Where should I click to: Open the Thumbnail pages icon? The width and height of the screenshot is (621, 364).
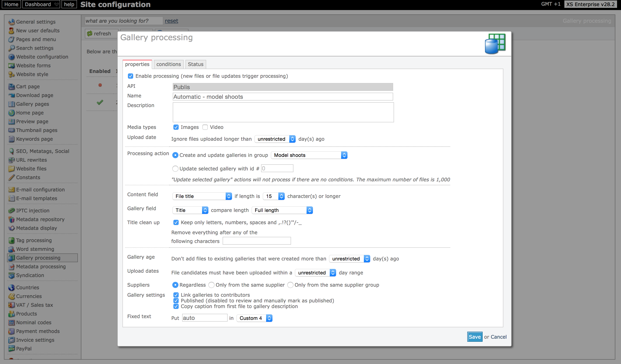coord(11,130)
